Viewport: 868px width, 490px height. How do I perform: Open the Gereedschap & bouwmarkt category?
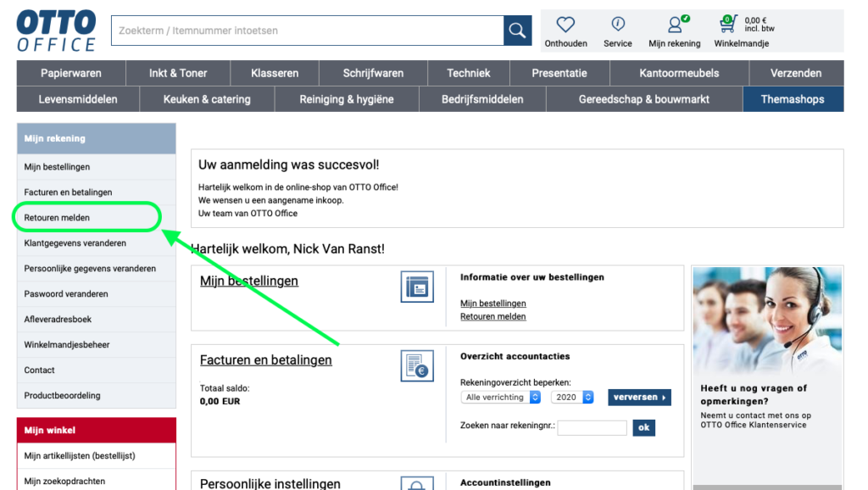[644, 100]
